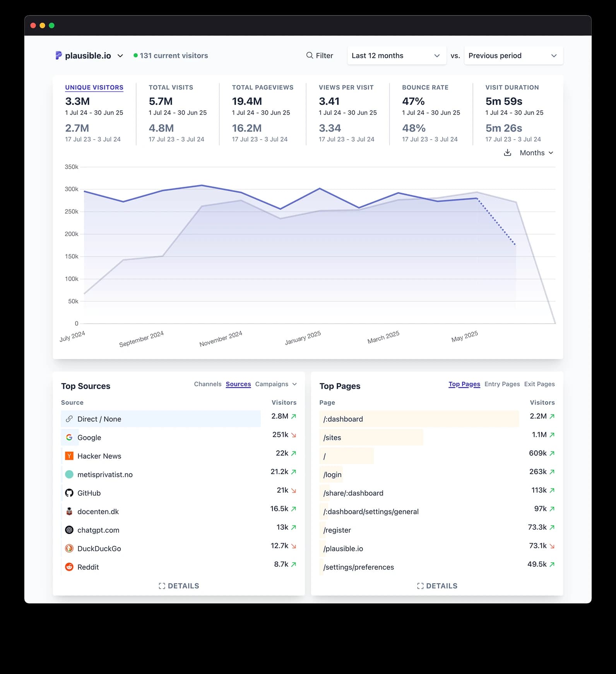Open 131 current visitors realtime view
Viewport: 616px width, 674px height.
point(171,56)
